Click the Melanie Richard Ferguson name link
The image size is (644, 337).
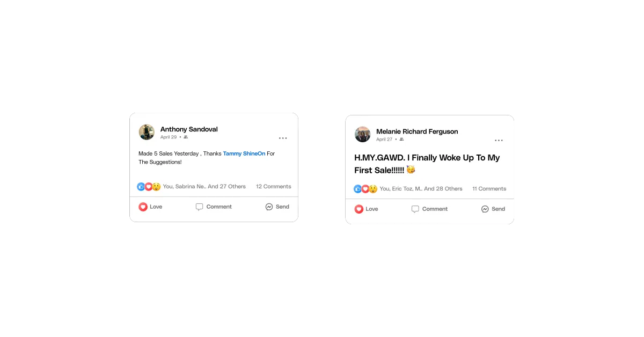[417, 131]
